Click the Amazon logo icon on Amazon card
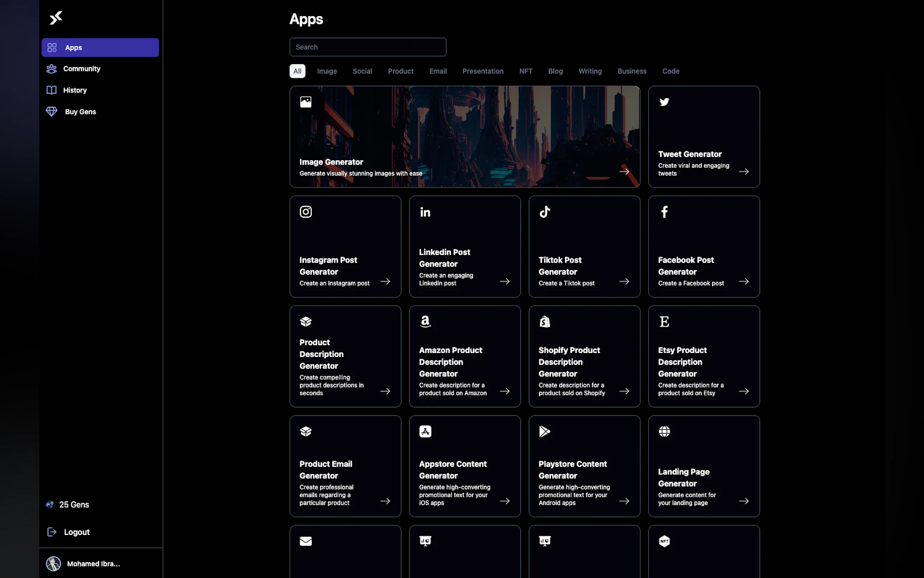Screen dimensions: 924x578 [425, 321]
